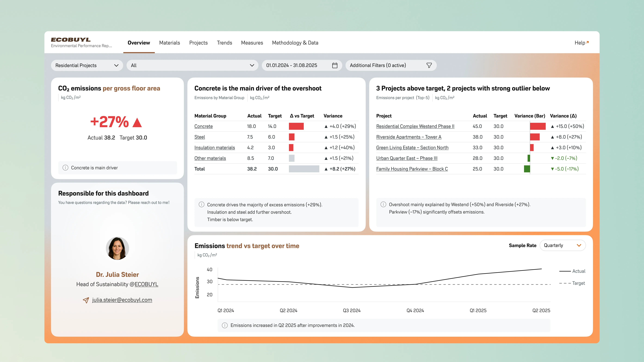Click the funnel icon in Additional Filters
This screenshot has height=362, width=644.
click(429, 65)
